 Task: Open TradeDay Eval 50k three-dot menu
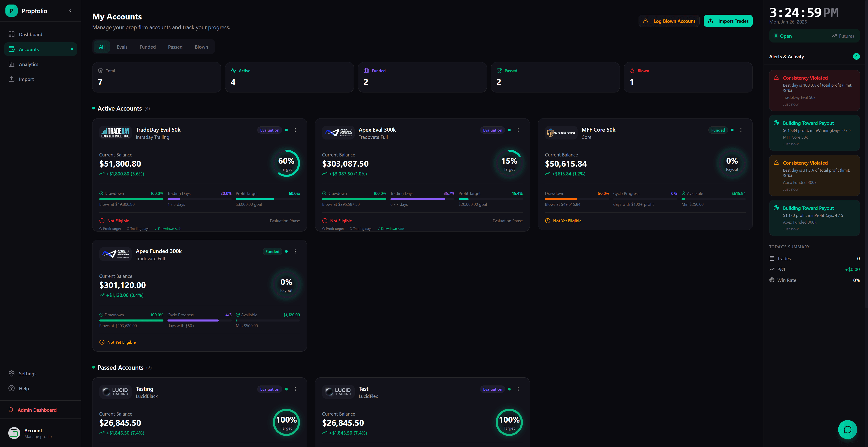(x=295, y=130)
